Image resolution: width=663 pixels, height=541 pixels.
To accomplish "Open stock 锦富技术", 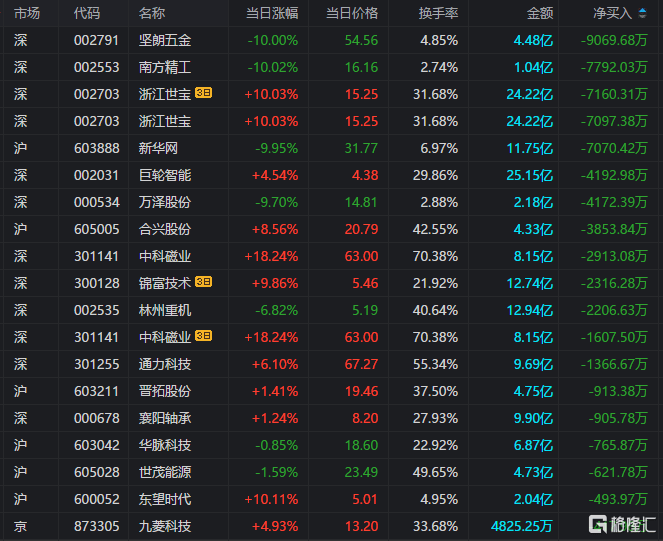I will (x=165, y=283).
